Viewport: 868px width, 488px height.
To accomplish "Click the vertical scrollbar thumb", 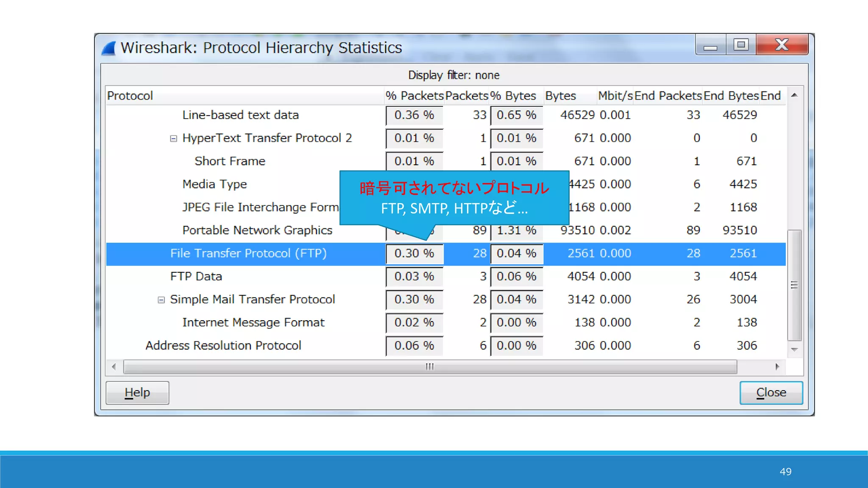I will tap(794, 285).
